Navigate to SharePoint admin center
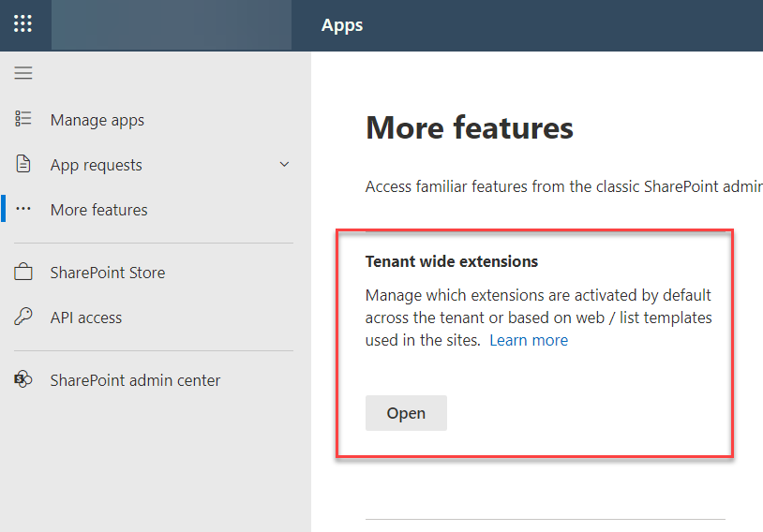763x532 pixels. (x=135, y=380)
